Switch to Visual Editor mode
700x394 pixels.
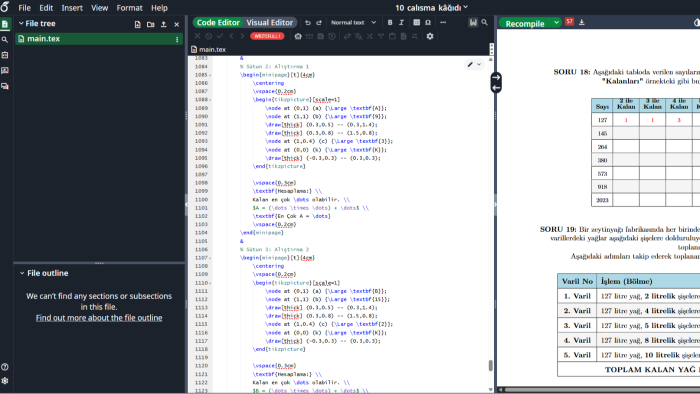click(x=270, y=22)
